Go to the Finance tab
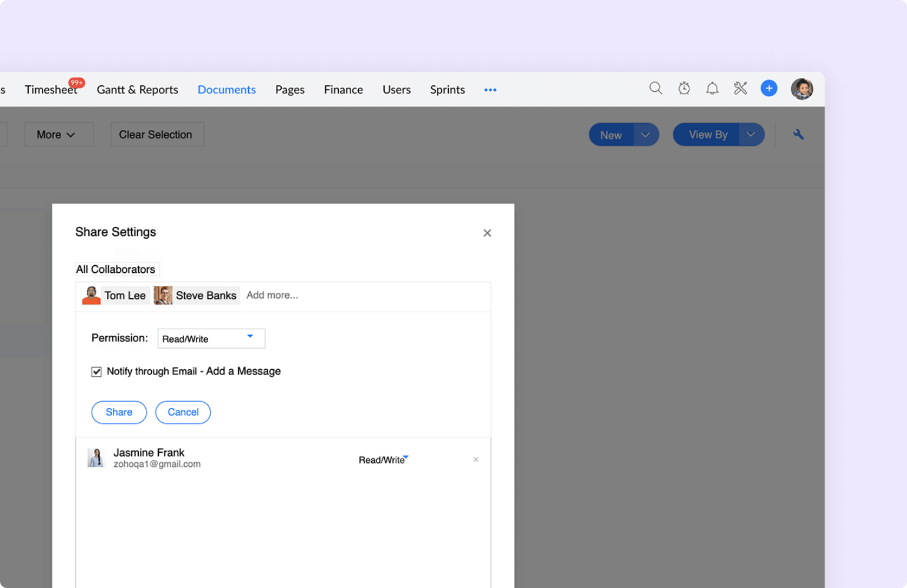 [x=343, y=90]
